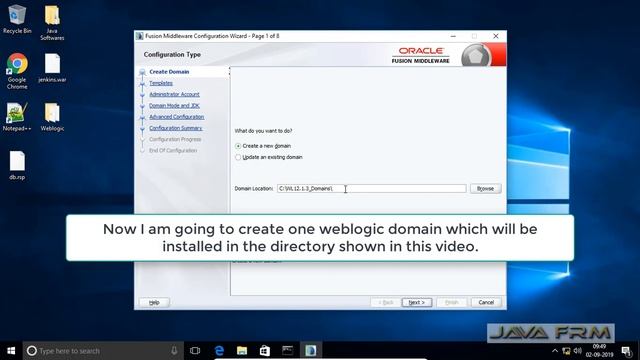Close the Configuration Wizard window
Viewport: 640px width, 360px height.
point(496,36)
